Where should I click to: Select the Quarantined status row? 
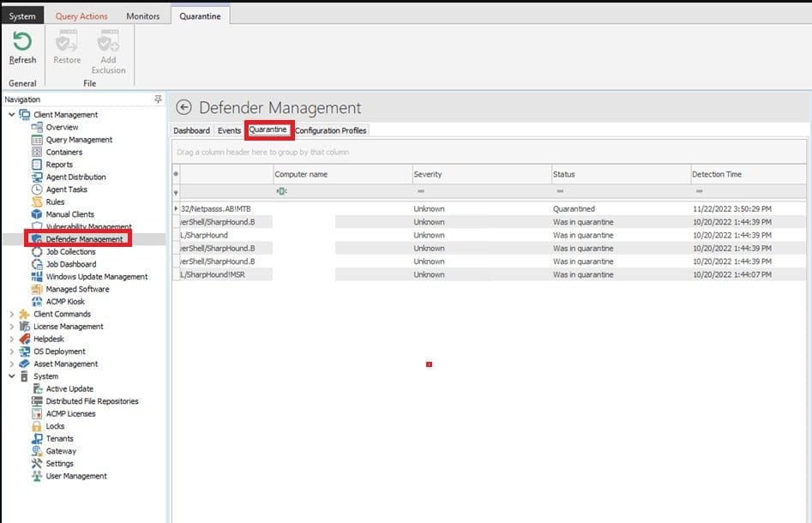490,208
